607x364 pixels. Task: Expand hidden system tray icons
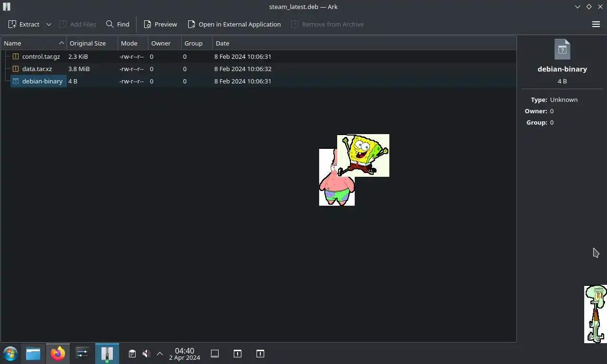pos(160,354)
